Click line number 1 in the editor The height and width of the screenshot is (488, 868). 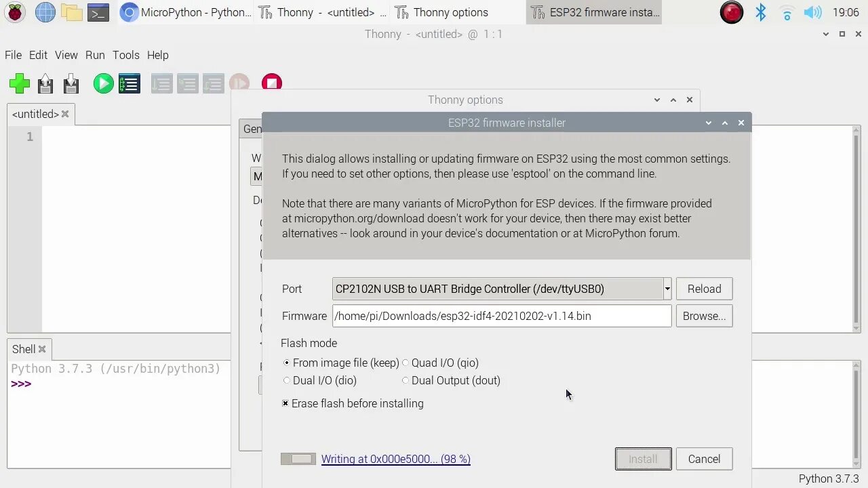30,137
